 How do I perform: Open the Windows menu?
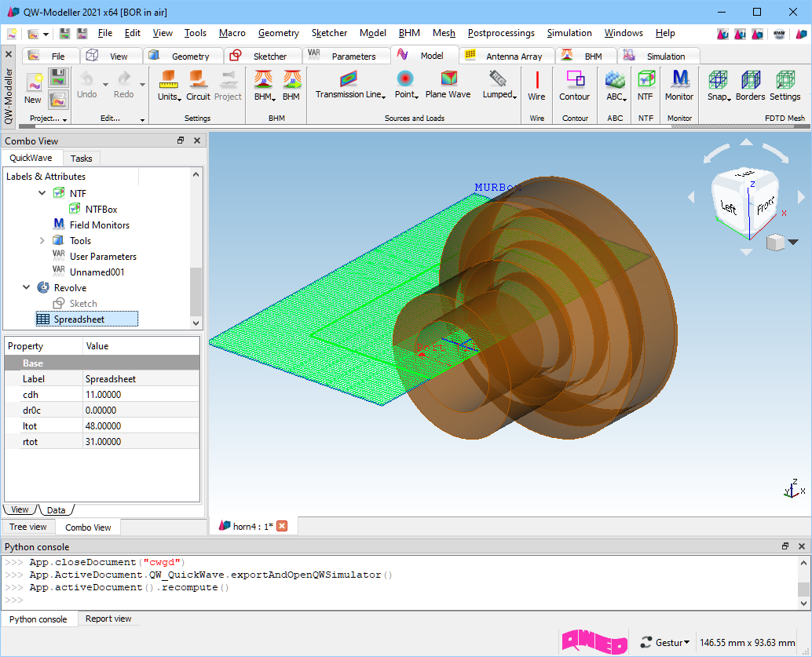click(624, 33)
